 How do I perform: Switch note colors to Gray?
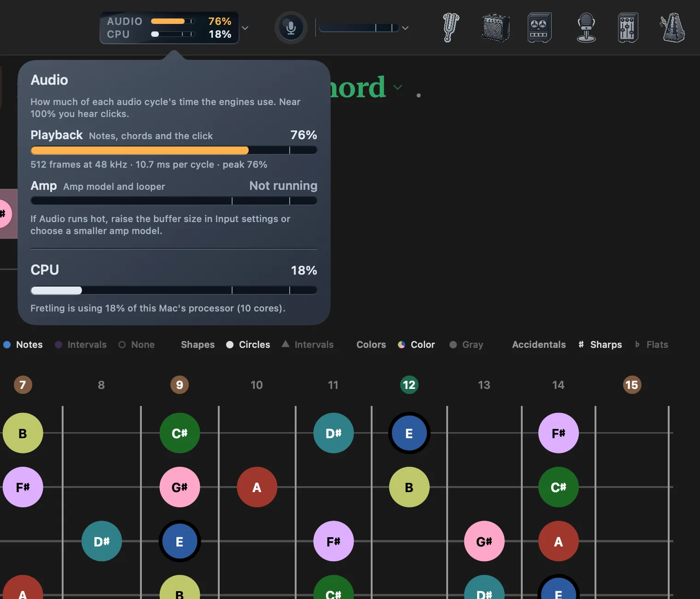467,345
